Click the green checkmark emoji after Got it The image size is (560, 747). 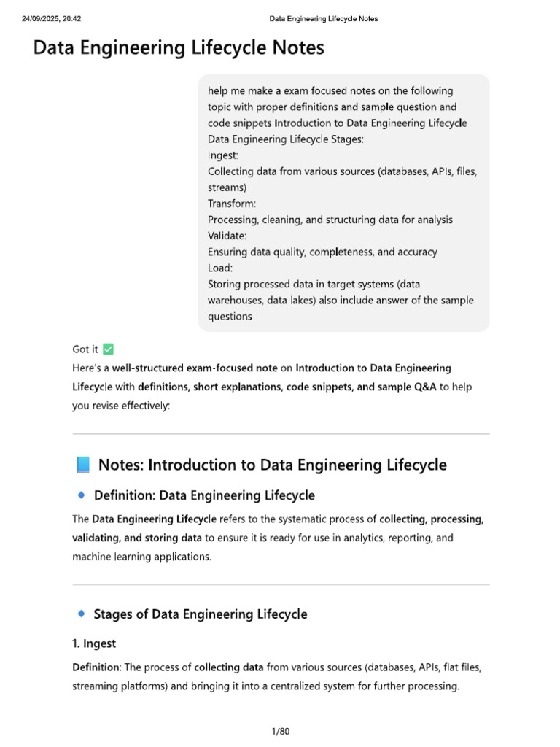[x=108, y=349]
